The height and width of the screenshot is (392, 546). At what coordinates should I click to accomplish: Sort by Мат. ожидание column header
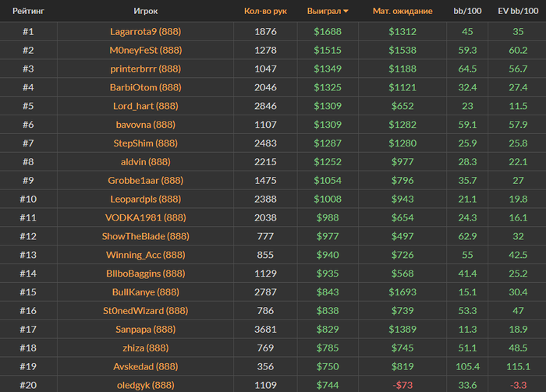point(402,11)
